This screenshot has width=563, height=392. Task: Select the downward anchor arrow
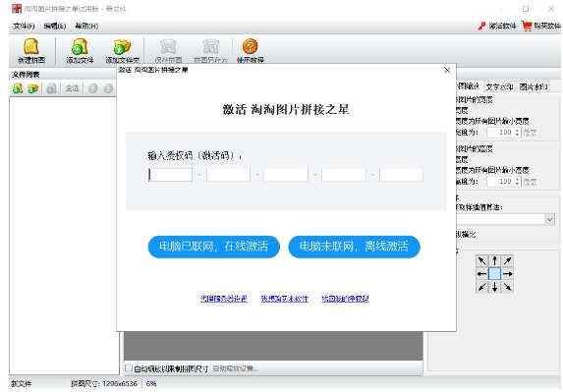pyautogui.click(x=495, y=287)
